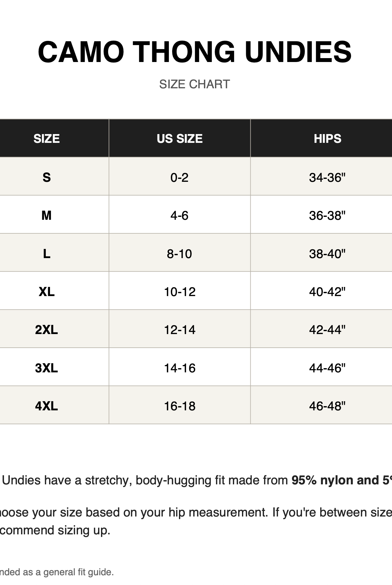Click the US SIZE column header

180,139
